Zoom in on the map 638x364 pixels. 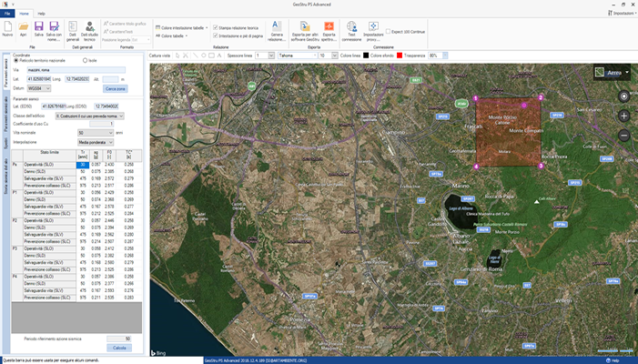tap(623, 116)
